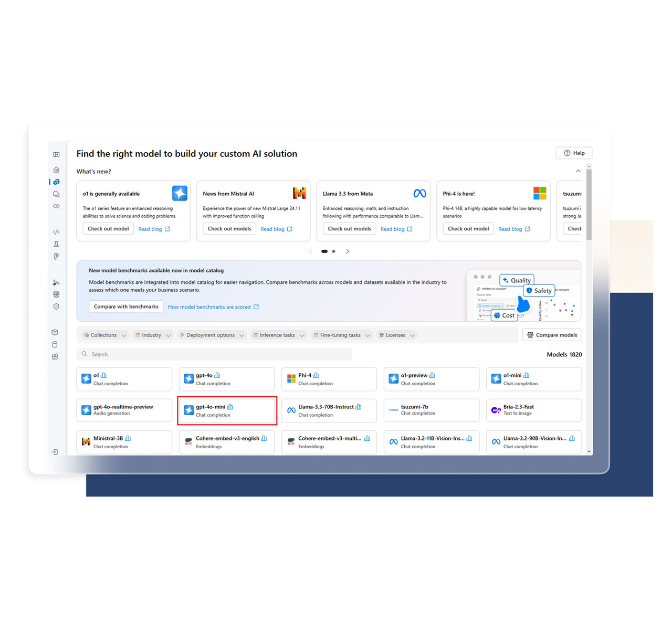Click the benchmarks preview illustration

(523, 295)
